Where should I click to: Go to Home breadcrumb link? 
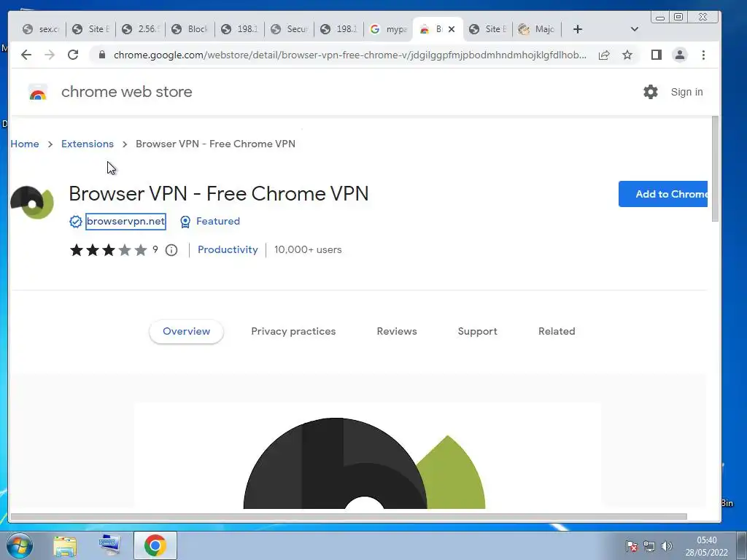(25, 144)
